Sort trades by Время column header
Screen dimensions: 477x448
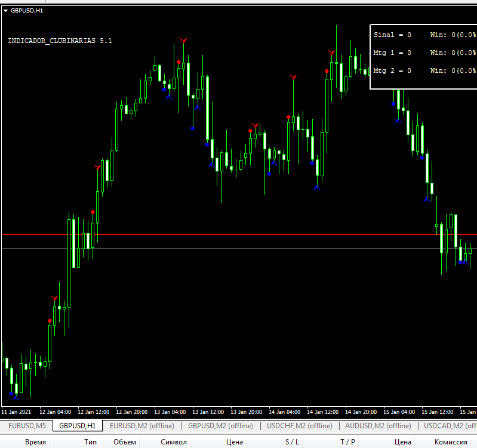click(x=36, y=442)
